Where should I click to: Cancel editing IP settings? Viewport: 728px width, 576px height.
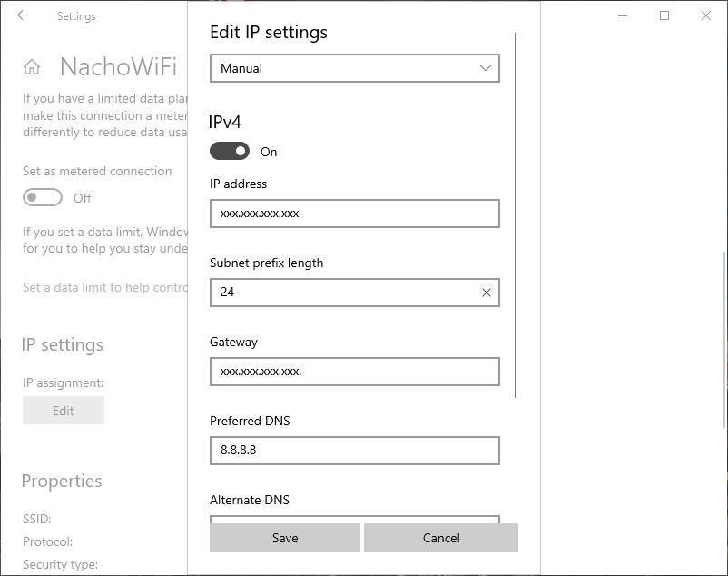click(x=440, y=538)
